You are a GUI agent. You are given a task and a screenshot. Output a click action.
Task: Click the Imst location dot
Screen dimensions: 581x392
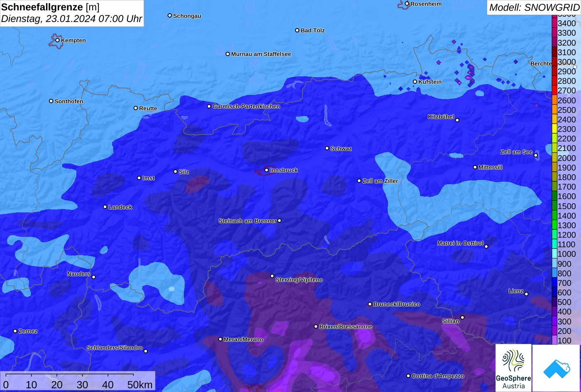point(139,178)
